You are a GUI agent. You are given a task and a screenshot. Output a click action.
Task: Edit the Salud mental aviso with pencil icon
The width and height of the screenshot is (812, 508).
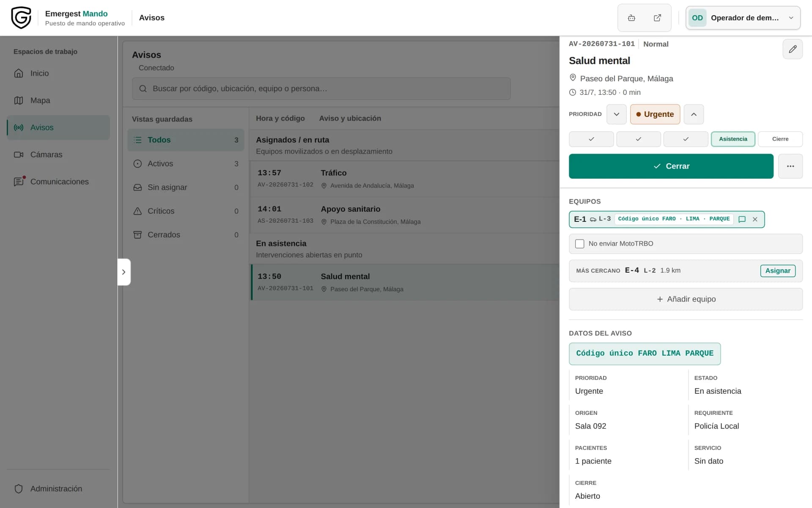(793, 49)
